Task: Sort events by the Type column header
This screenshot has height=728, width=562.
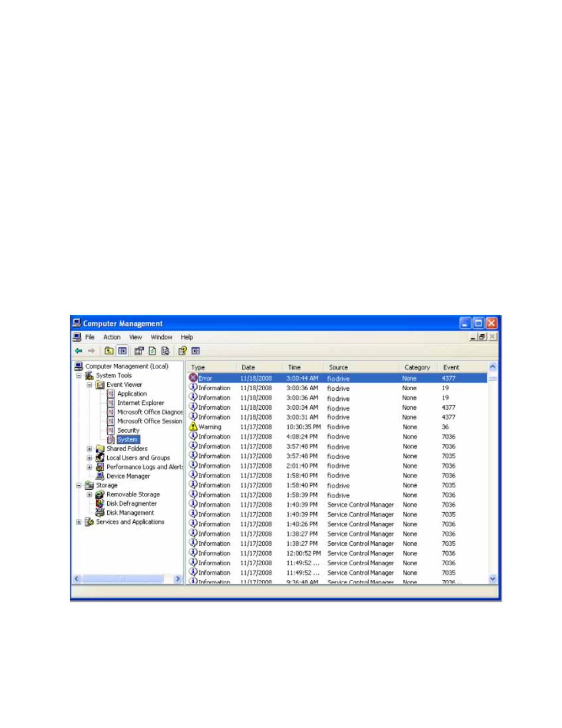Action: pyautogui.click(x=211, y=367)
